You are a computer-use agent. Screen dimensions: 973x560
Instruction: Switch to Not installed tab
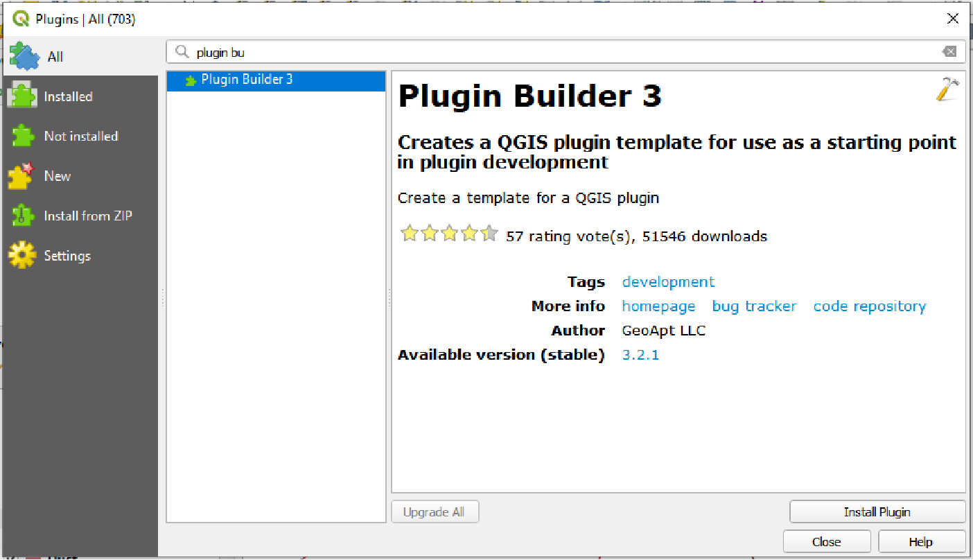click(80, 136)
